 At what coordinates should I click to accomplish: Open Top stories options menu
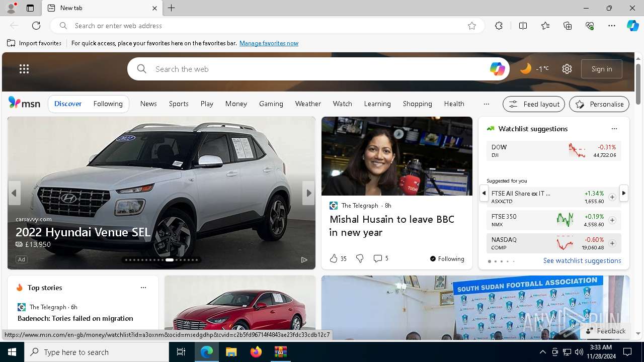click(x=143, y=288)
